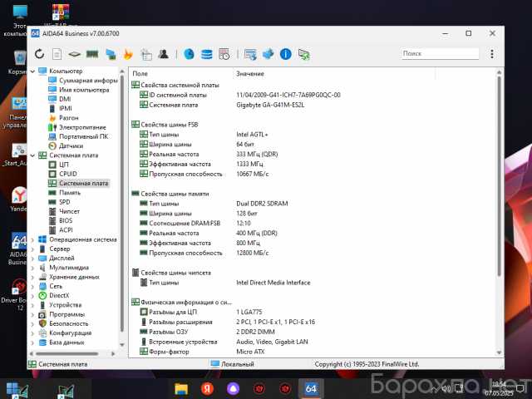Collapse the Системная плата parent node
The width and height of the screenshot is (532, 399).
point(33,155)
